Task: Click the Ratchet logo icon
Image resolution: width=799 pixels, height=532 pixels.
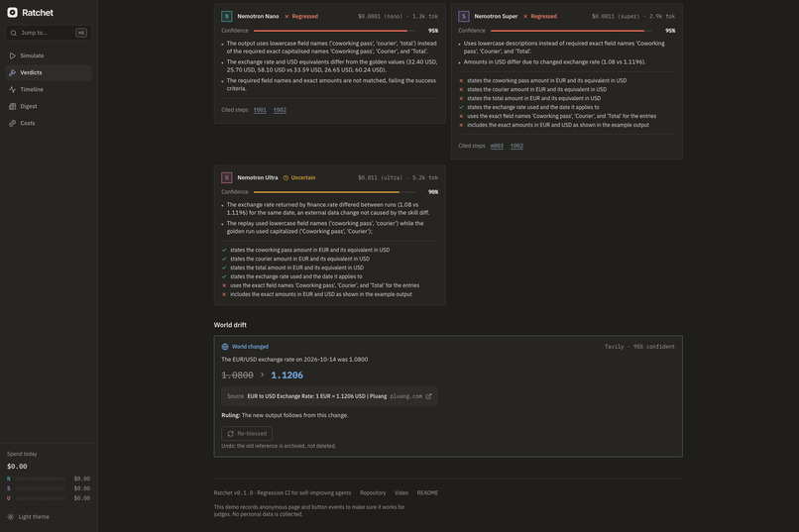Action: 12,12
